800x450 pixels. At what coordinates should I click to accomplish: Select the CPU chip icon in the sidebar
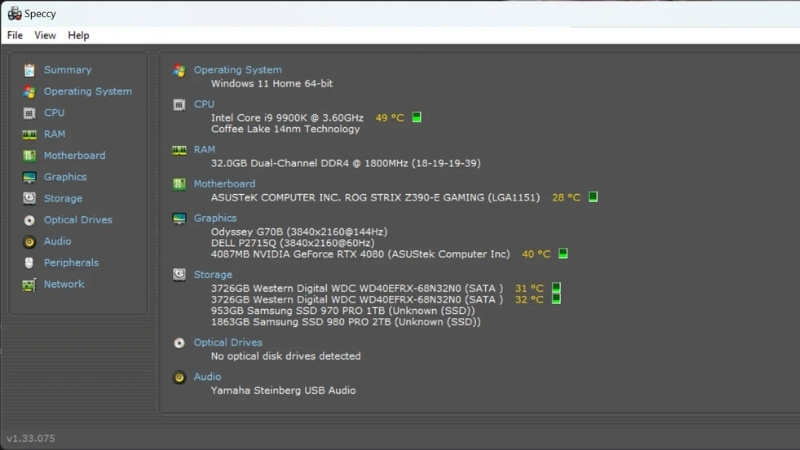(x=29, y=113)
